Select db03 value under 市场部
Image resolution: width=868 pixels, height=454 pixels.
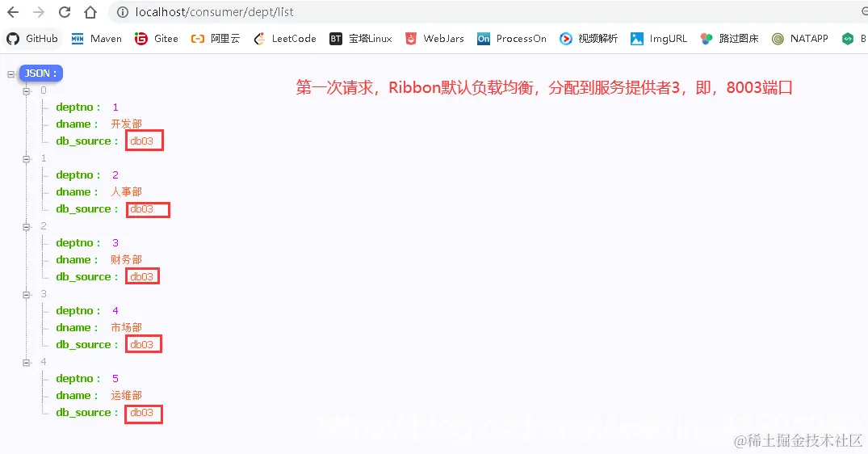[142, 345]
